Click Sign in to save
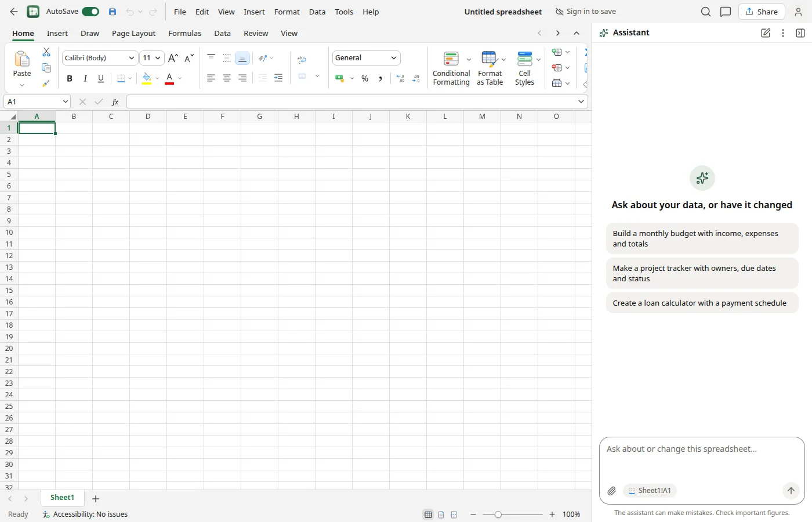This screenshot has width=812, height=522. coord(586,12)
